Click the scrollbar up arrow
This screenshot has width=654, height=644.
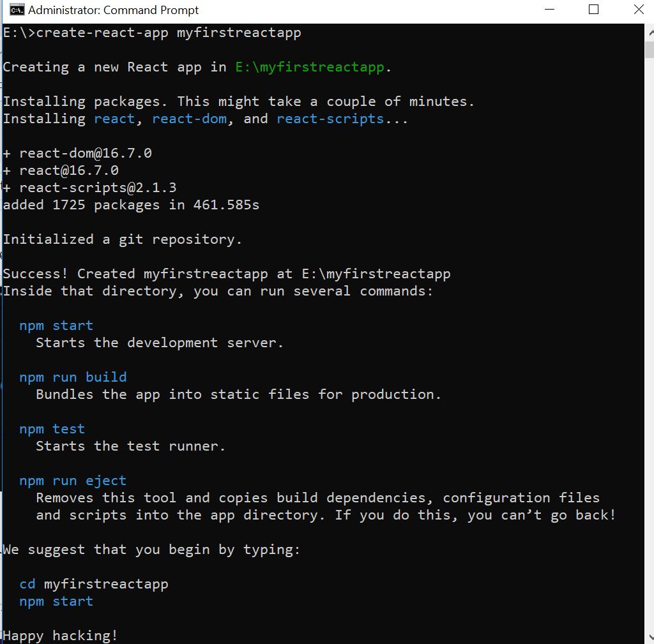[x=650, y=33]
